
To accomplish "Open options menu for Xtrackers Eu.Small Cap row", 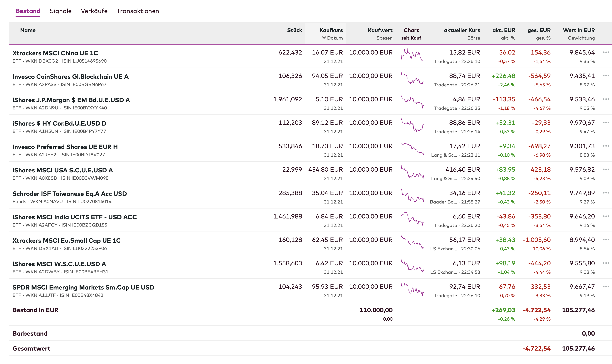I will (x=606, y=240).
